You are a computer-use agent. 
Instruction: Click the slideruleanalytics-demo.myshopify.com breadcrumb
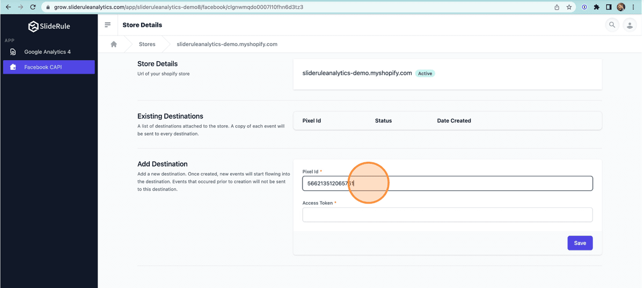click(227, 44)
